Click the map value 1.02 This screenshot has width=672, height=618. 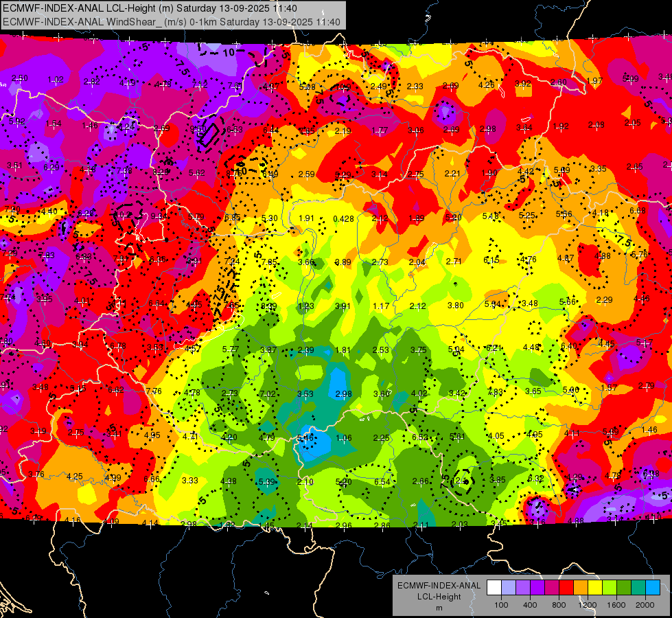[x=56, y=80]
